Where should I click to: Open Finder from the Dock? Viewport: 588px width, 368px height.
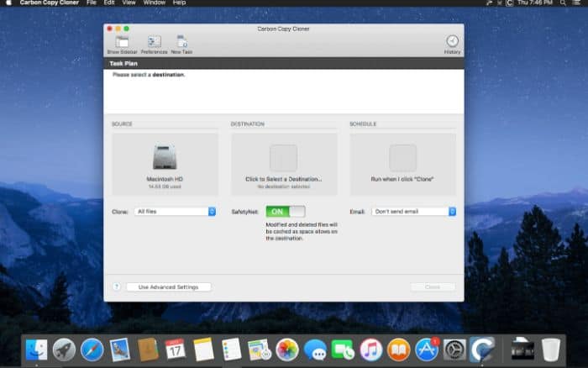point(36,350)
